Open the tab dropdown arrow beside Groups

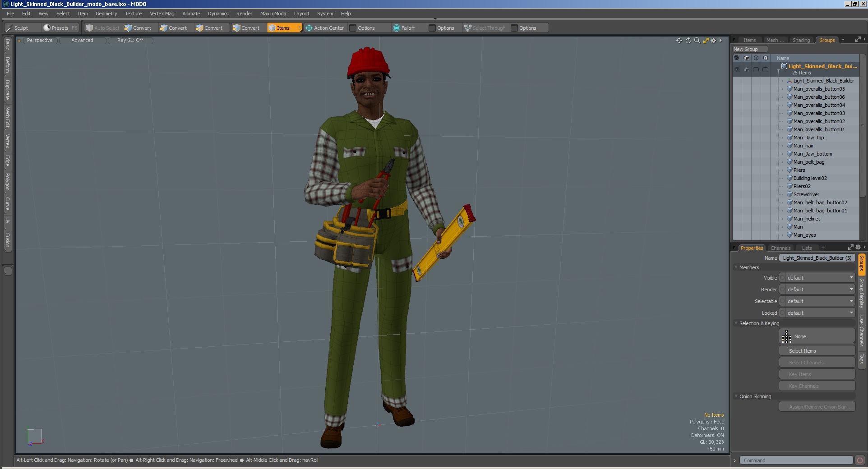843,40
